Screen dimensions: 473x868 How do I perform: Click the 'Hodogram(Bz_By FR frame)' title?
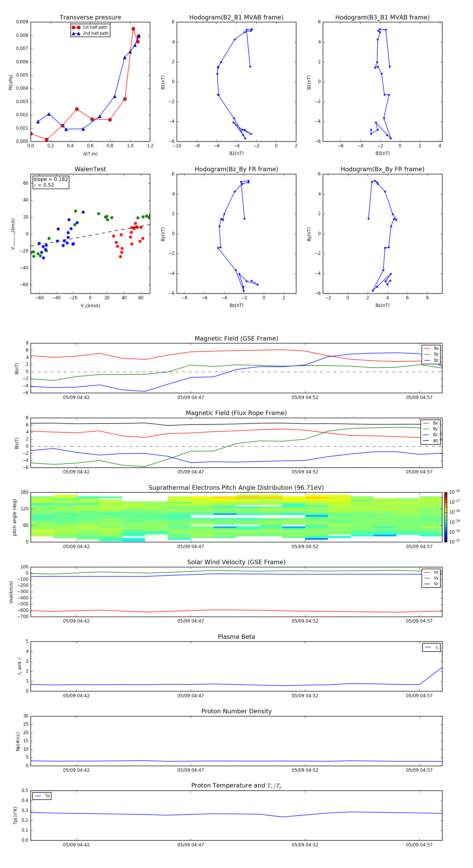(x=236, y=169)
